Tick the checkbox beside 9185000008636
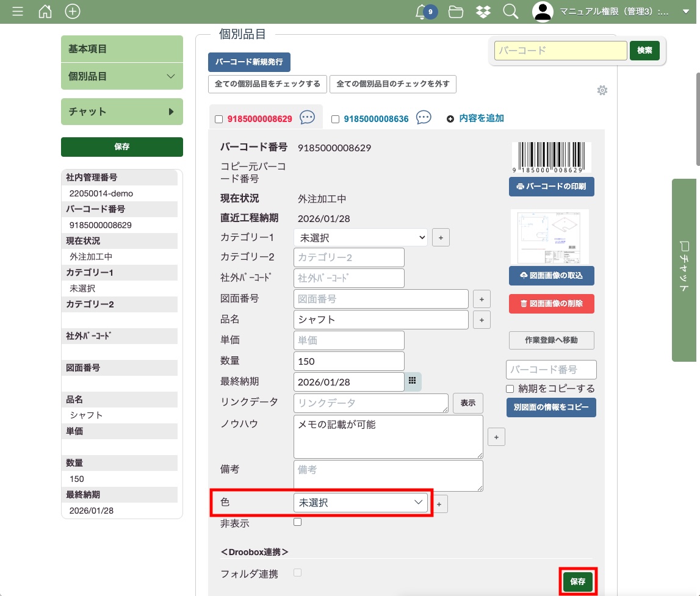The image size is (700, 596). point(335,120)
